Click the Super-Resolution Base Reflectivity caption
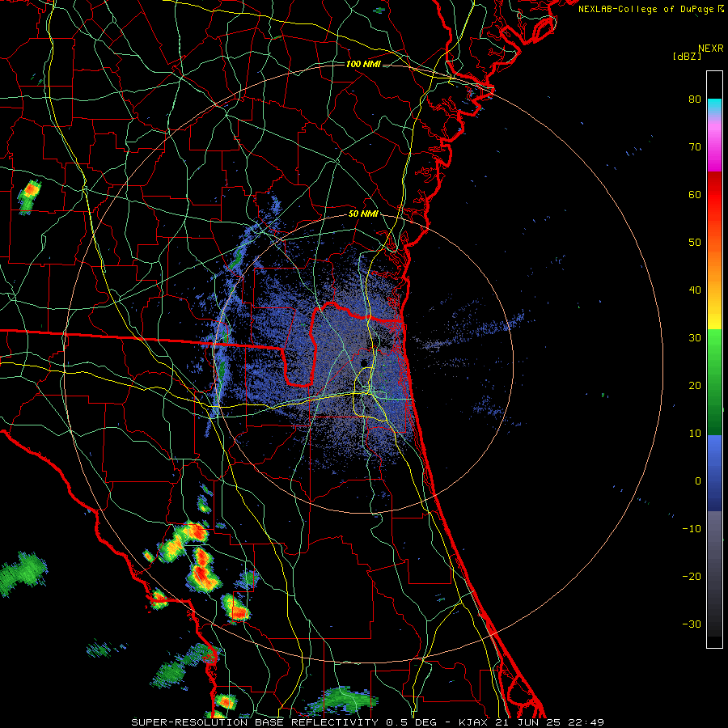This screenshot has width=728, height=728. 367,722
